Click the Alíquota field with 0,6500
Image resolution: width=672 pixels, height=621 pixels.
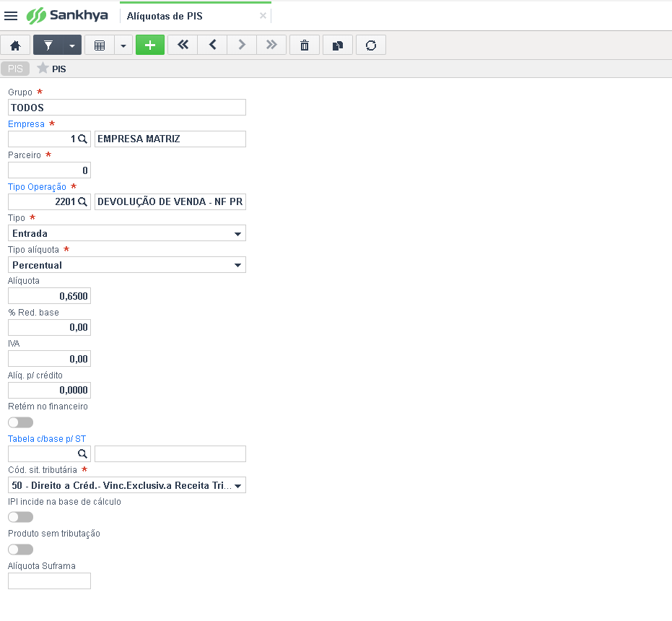coord(49,296)
